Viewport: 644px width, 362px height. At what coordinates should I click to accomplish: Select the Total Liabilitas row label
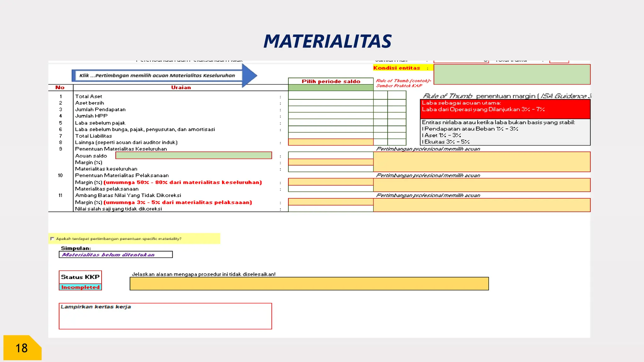(93, 136)
